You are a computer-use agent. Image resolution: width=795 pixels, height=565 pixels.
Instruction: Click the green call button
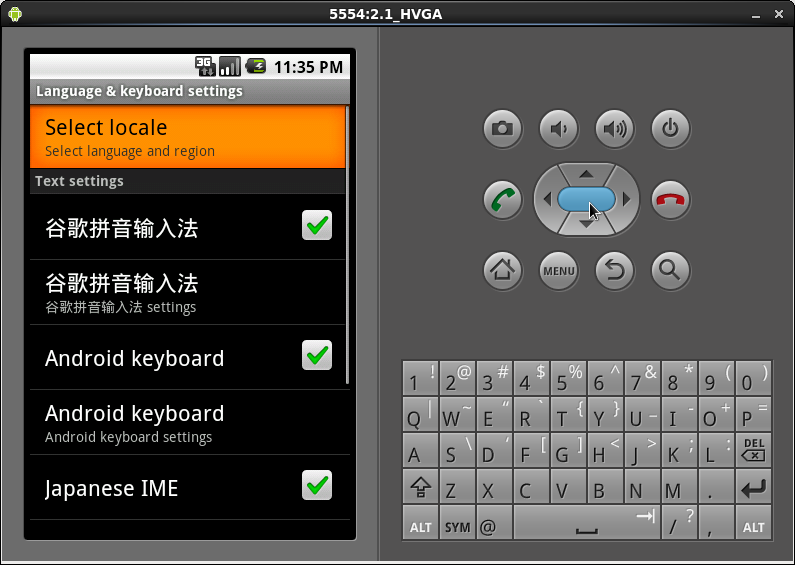point(502,199)
